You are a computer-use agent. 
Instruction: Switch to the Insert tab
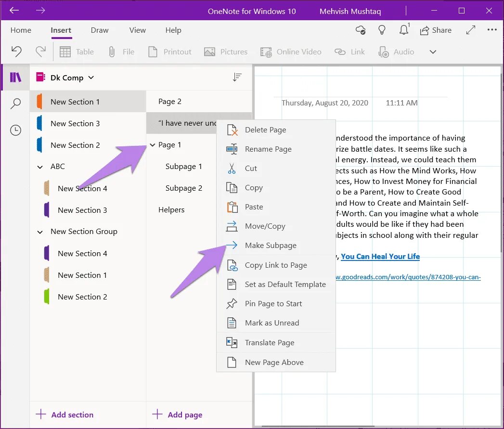[x=61, y=30]
